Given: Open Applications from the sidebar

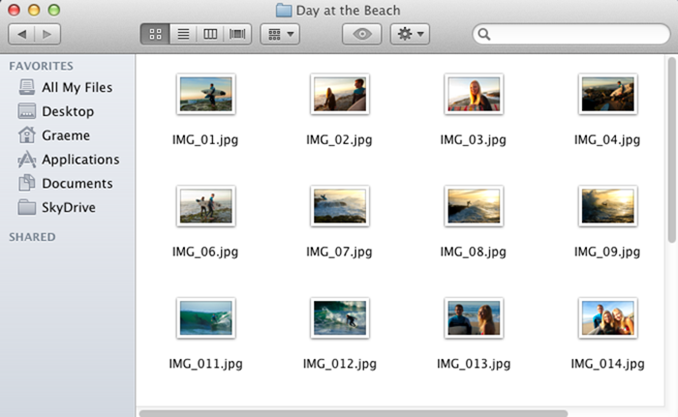Looking at the screenshot, I should (x=80, y=160).
